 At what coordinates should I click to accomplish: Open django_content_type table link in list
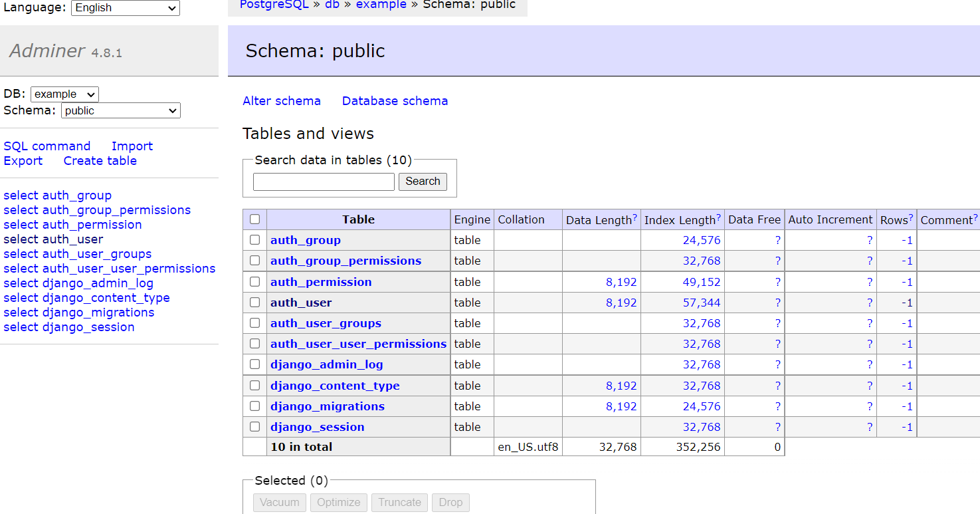pos(336,386)
